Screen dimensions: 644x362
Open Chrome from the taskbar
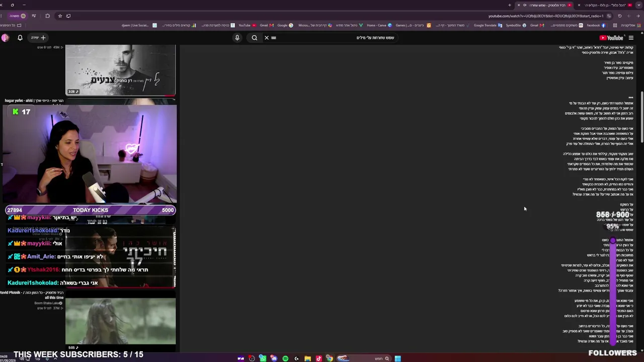point(329,358)
